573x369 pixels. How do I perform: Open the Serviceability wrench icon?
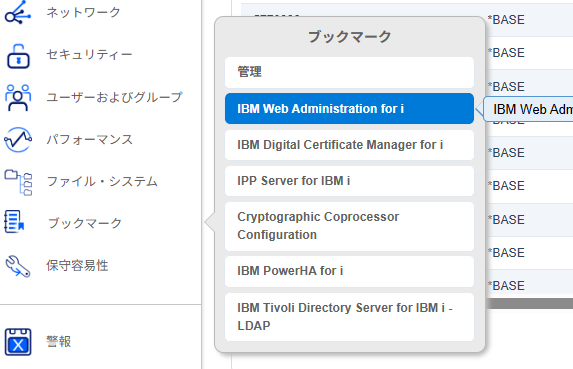tap(18, 266)
